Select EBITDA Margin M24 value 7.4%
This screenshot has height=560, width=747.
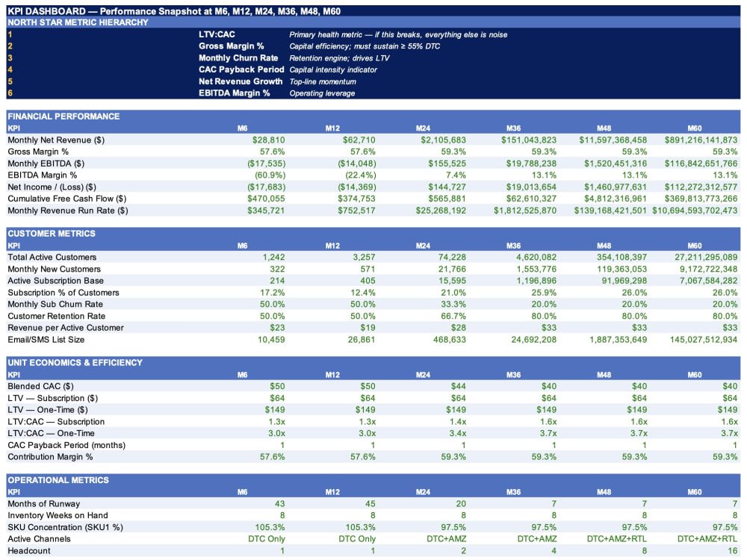456,175
